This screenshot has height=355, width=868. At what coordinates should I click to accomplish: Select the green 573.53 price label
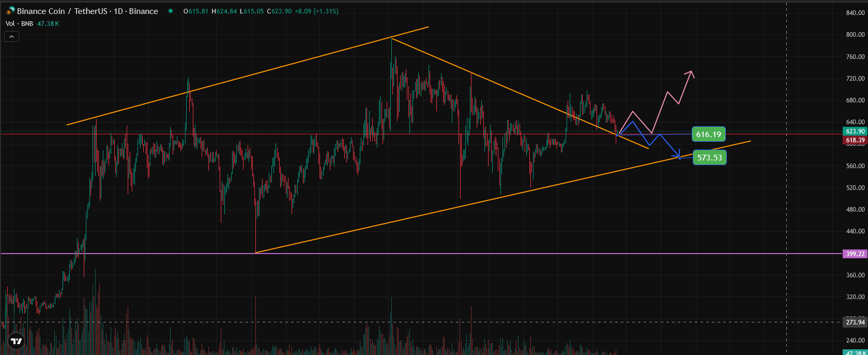pos(709,157)
